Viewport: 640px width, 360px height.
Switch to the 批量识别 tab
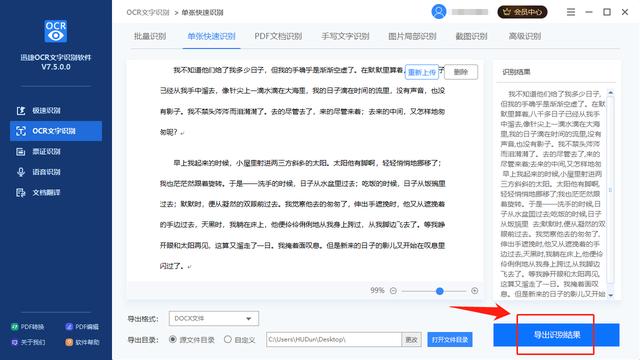coord(150,36)
